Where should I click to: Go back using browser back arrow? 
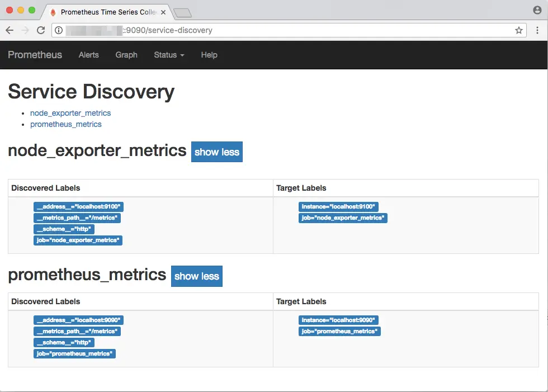click(10, 30)
